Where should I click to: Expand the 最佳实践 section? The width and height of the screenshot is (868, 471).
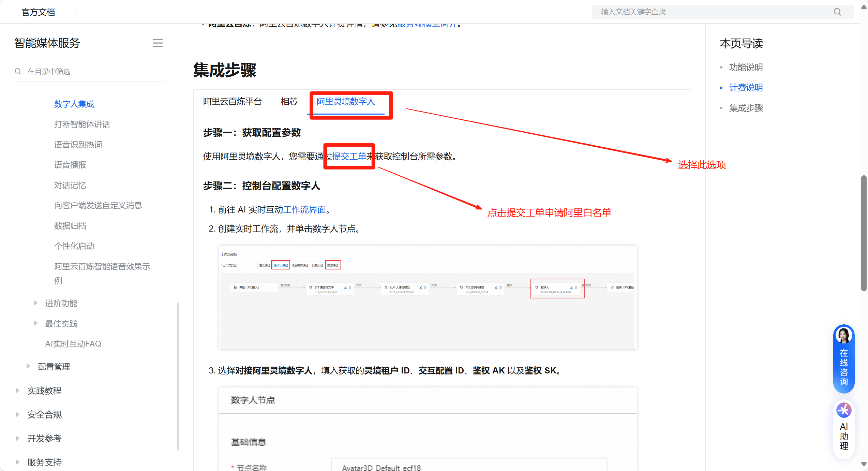[35, 323]
